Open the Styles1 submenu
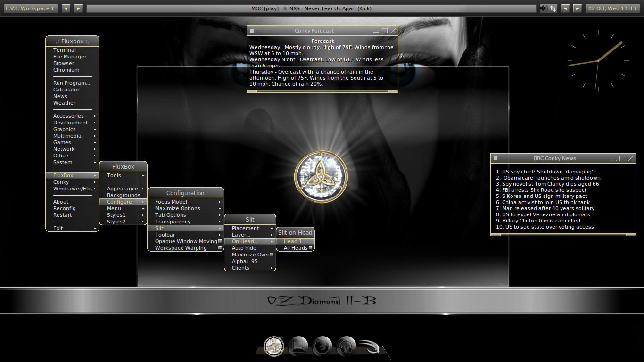 pyautogui.click(x=123, y=215)
